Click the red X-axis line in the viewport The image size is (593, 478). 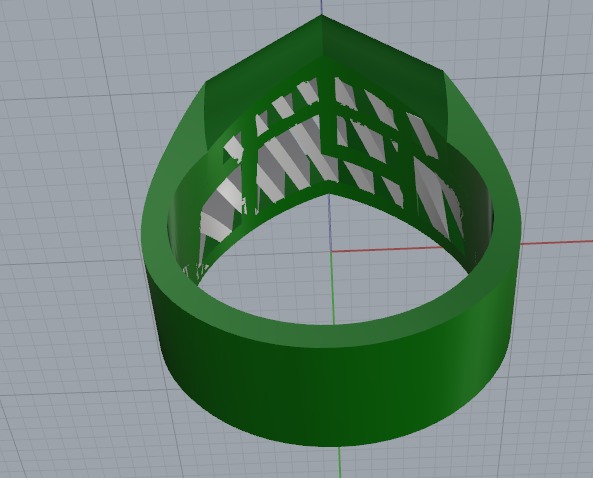click(556, 242)
